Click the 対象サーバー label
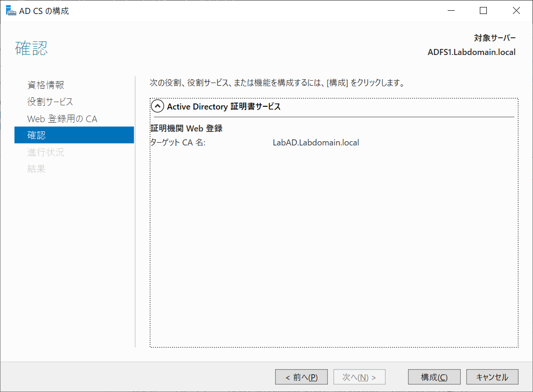This screenshot has height=392, width=533. (x=495, y=38)
